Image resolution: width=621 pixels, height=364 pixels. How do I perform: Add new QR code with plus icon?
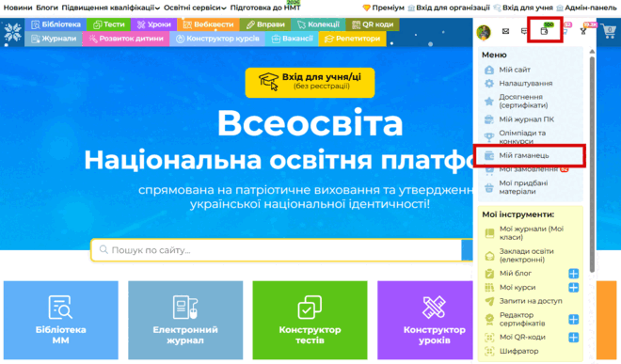573,337
